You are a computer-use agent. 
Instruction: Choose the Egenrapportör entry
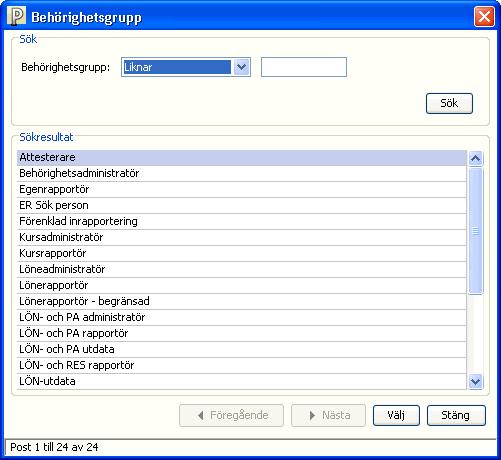point(242,189)
